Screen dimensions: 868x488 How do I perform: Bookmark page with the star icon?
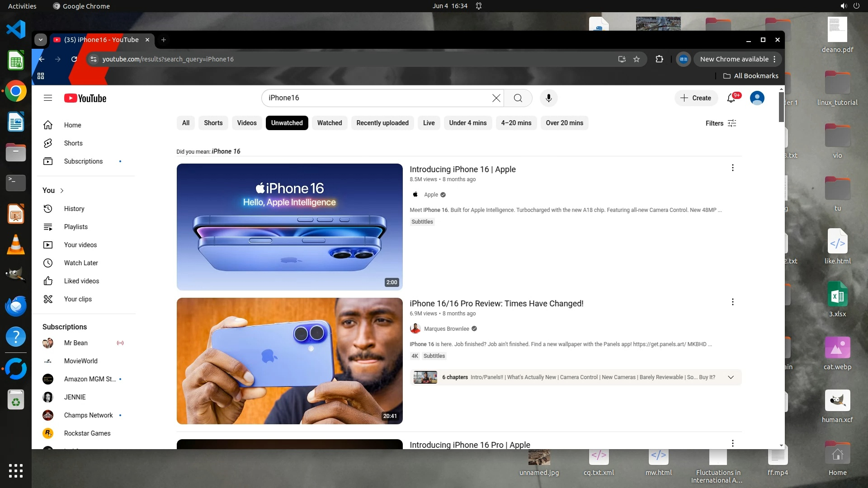637,59
